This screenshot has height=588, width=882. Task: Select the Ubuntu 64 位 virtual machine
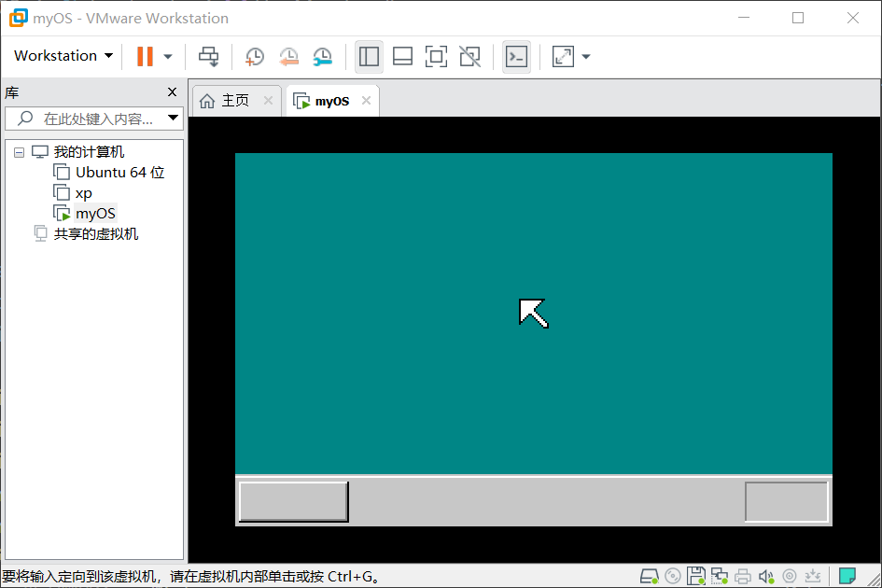click(119, 172)
